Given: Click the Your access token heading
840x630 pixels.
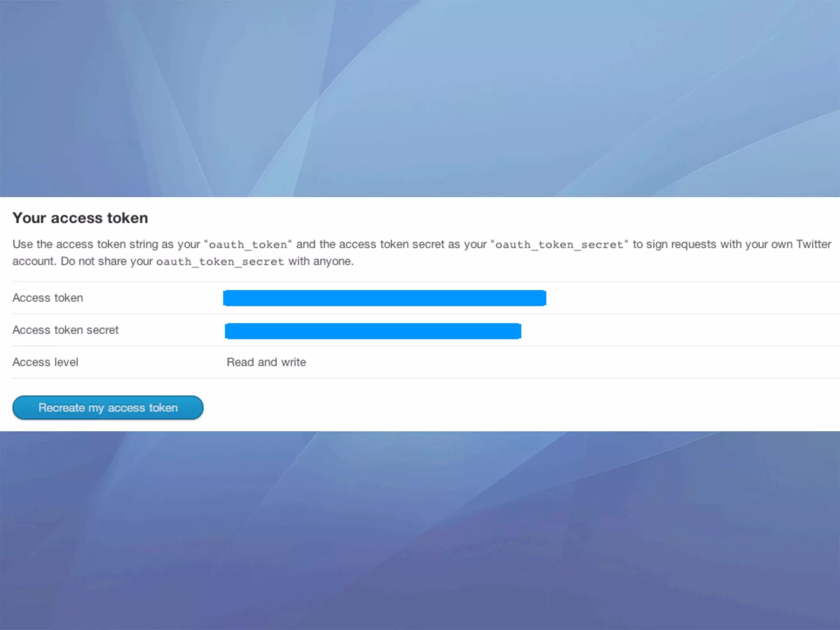Looking at the screenshot, I should point(80,218).
